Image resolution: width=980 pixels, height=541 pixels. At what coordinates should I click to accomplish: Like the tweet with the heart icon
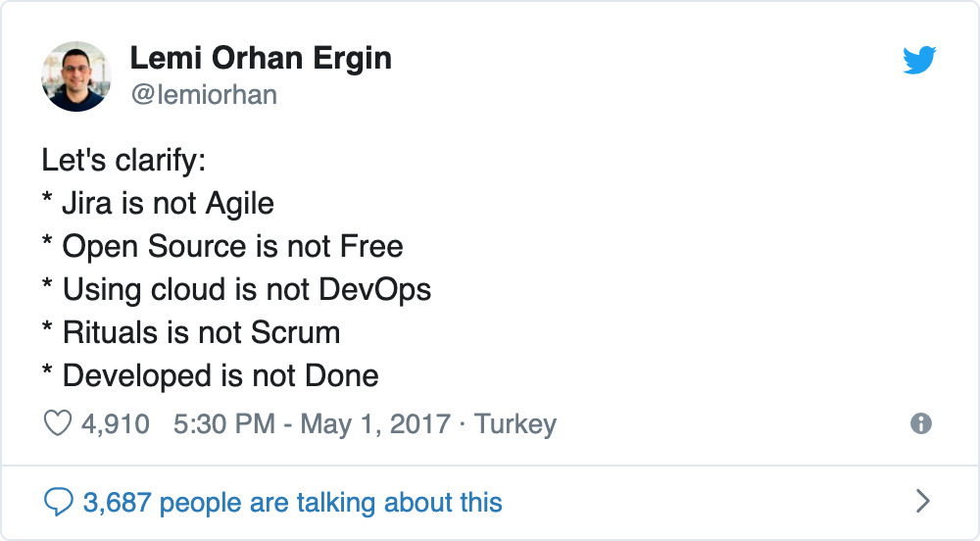point(58,423)
